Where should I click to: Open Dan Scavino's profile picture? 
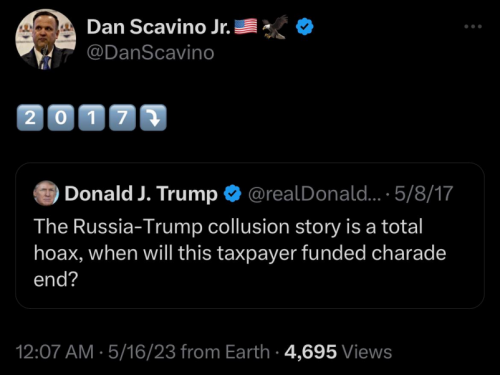(46, 39)
